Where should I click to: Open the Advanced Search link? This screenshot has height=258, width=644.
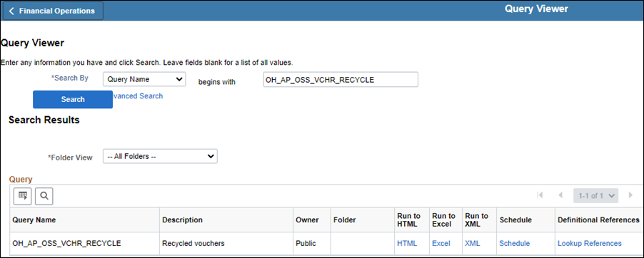click(x=138, y=96)
